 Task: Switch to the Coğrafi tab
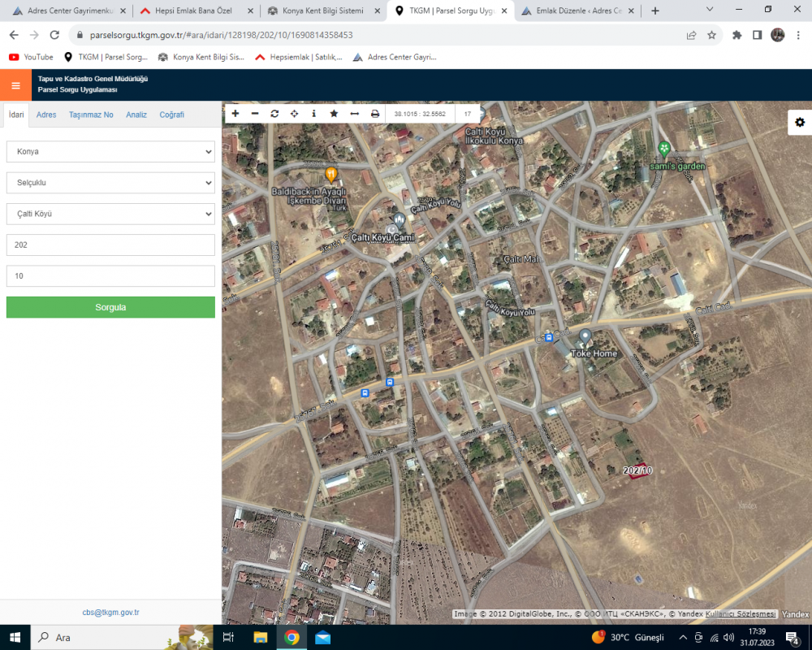click(x=171, y=115)
